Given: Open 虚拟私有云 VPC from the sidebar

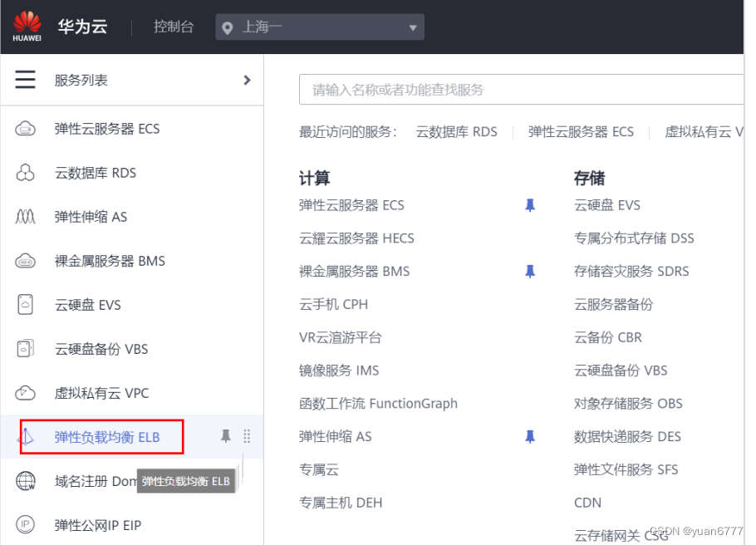Looking at the screenshot, I should 101,393.
